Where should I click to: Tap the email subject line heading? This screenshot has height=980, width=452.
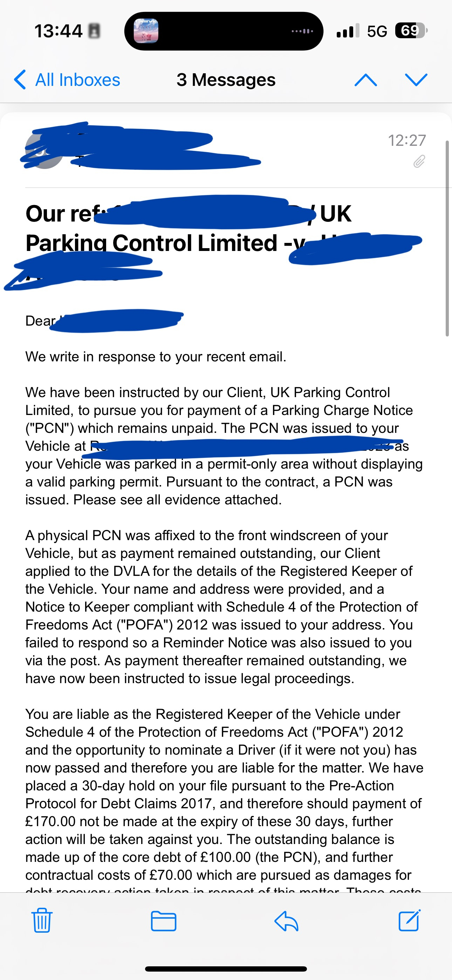pos(189,228)
